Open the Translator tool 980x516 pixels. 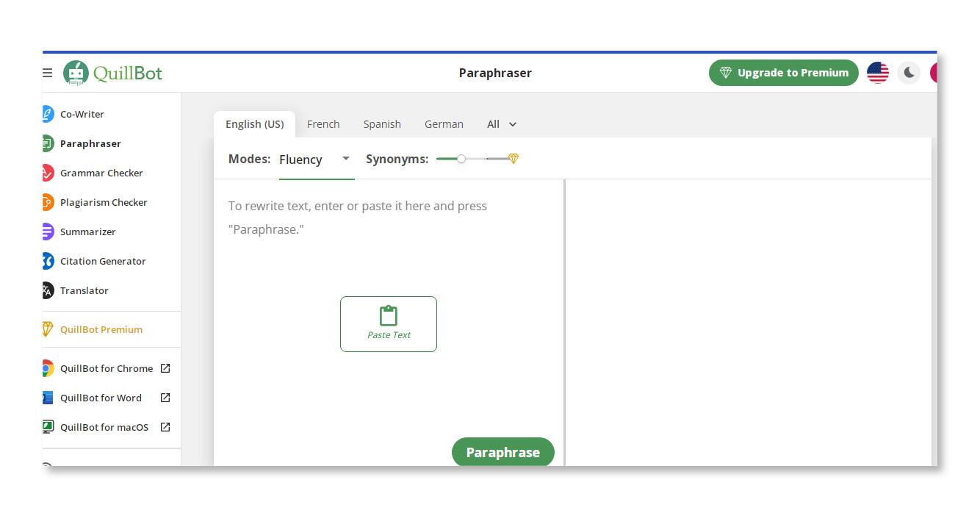click(x=84, y=290)
